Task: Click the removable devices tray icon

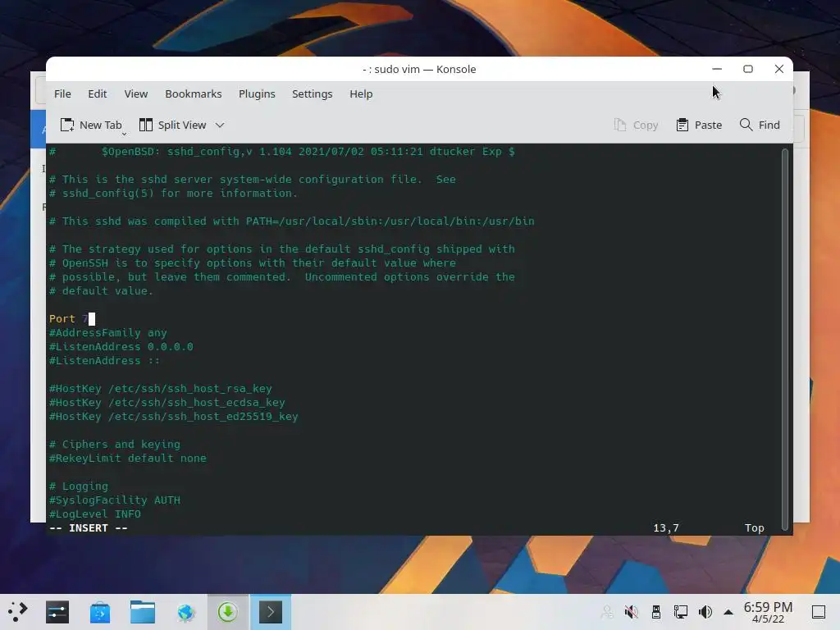Action: point(655,612)
